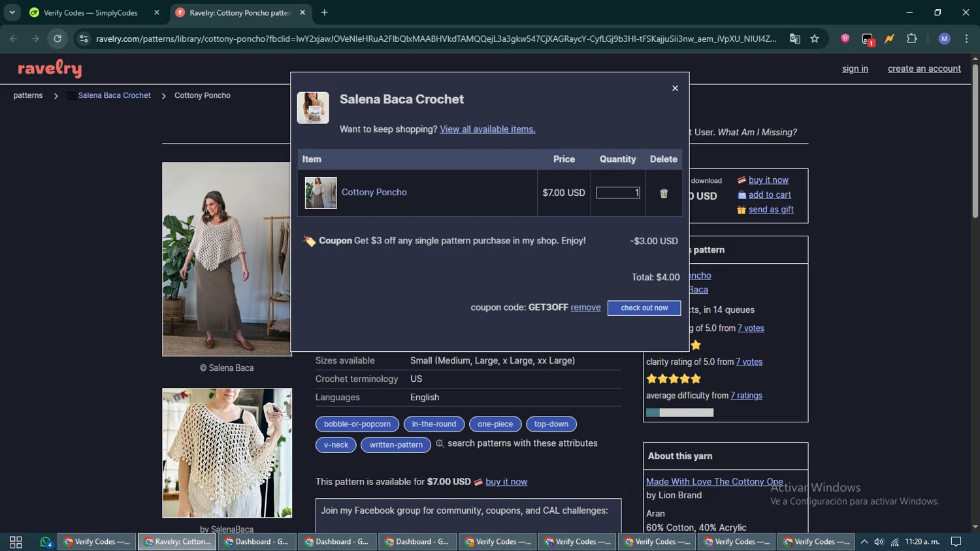
Task: Select the bobble-or-popcorn attribute tag
Action: click(357, 424)
